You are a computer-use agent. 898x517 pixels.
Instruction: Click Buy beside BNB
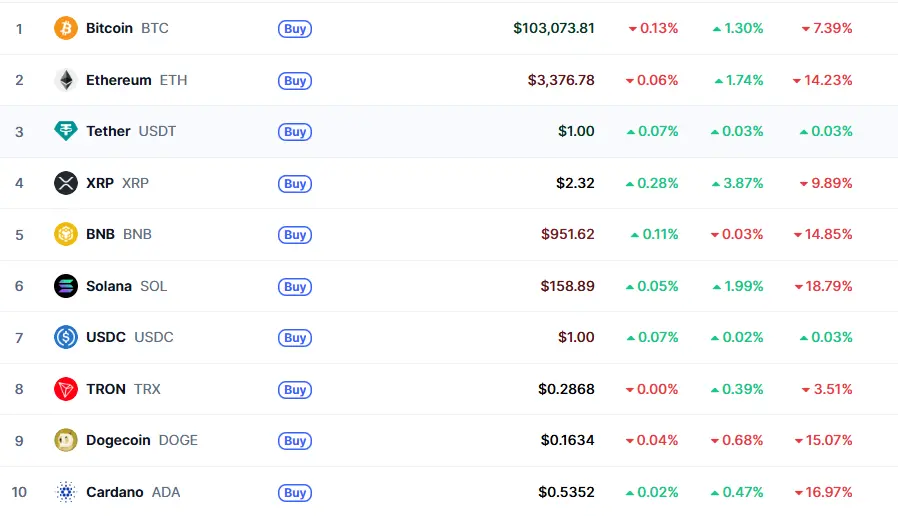tap(295, 235)
